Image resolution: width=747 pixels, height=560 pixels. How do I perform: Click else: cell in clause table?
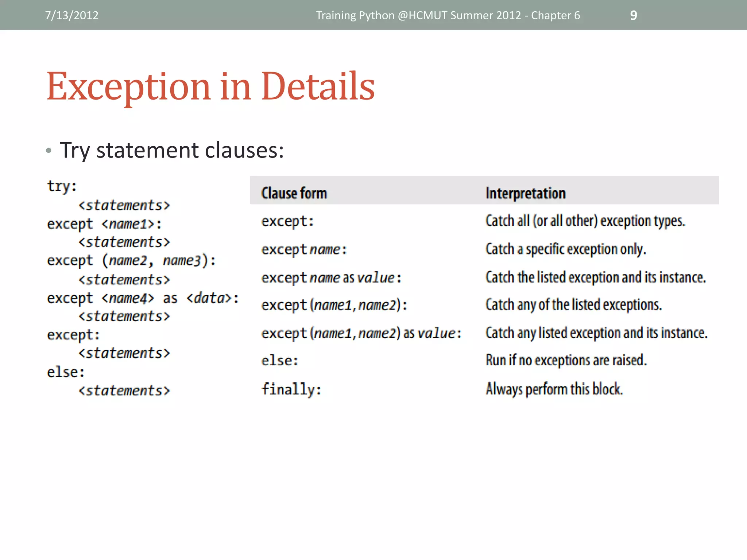(280, 361)
